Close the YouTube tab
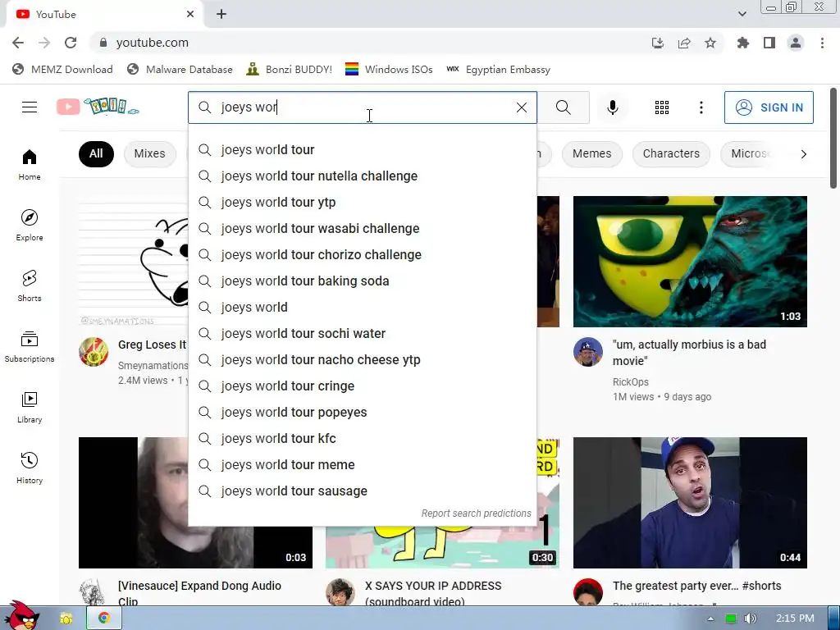 [x=190, y=15]
